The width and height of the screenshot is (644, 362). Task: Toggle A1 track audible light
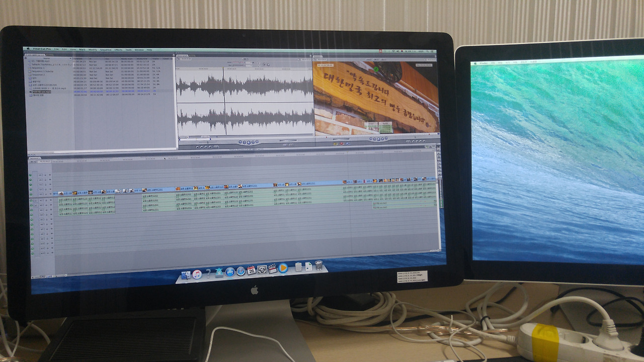click(31, 200)
